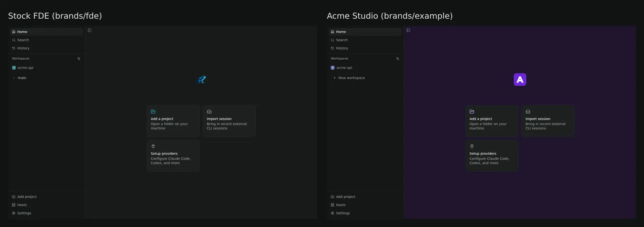Click inbox icon on Stock FDE Import session
644x227 pixels.
point(209,111)
